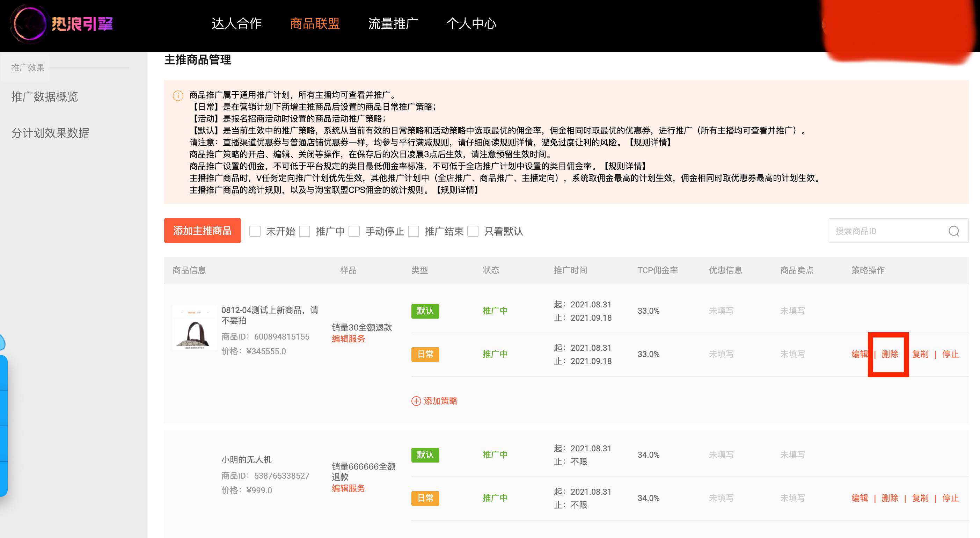Image resolution: width=980 pixels, height=538 pixels.
Task: Click the 商品卖点 column header
Action: pos(797,270)
